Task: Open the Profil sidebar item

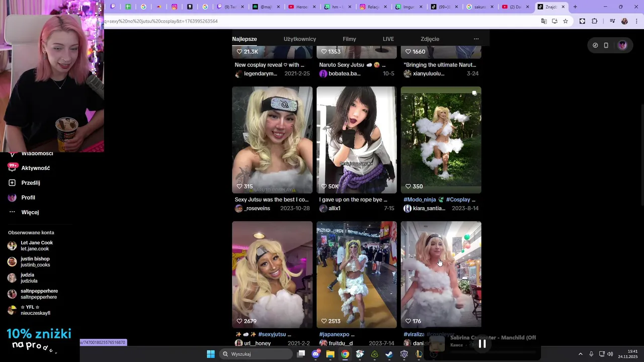Action: (x=28, y=198)
